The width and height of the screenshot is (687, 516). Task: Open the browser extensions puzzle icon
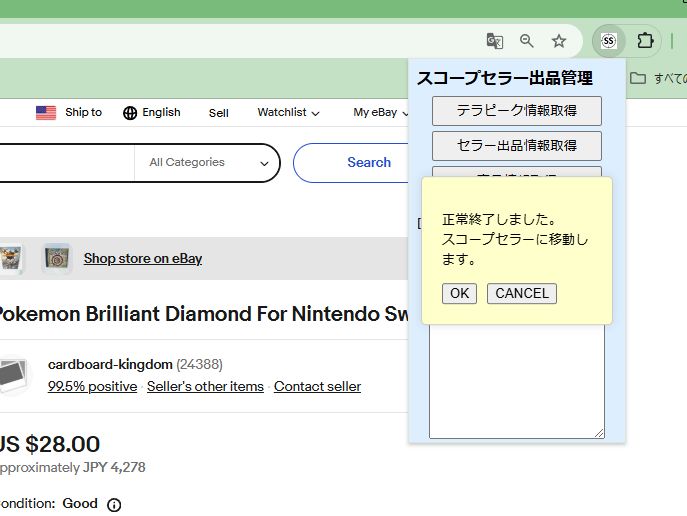coord(645,41)
